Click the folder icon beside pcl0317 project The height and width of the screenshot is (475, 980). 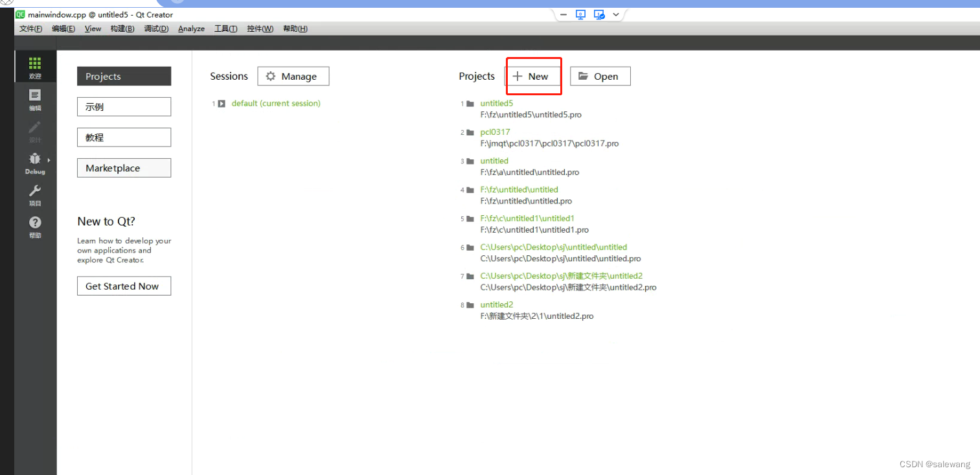coord(470,132)
